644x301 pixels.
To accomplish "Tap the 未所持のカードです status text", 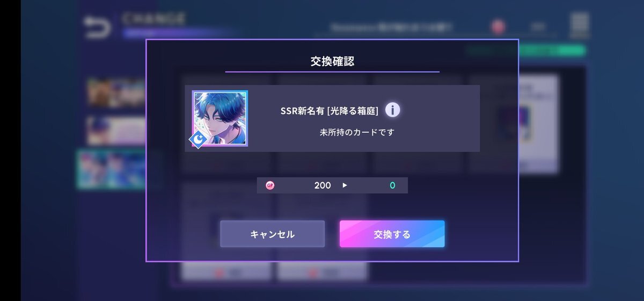I will pos(357,132).
